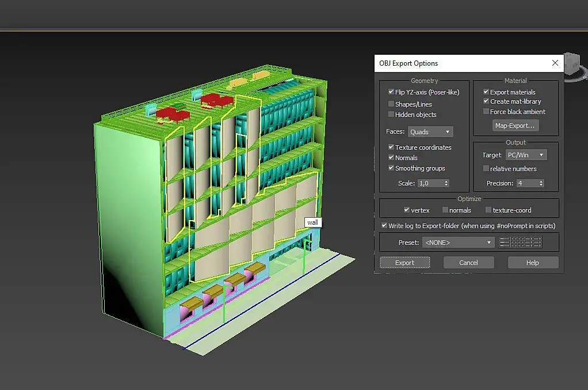Enable the Hidden objects checkbox
588x390 pixels.
(x=391, y=115)
